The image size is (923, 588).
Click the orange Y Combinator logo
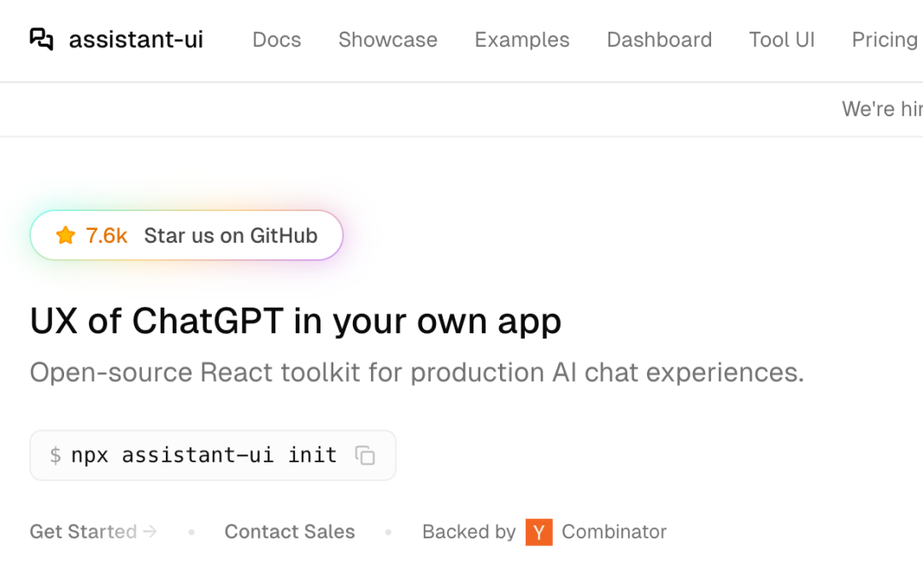tap(539, 532)
